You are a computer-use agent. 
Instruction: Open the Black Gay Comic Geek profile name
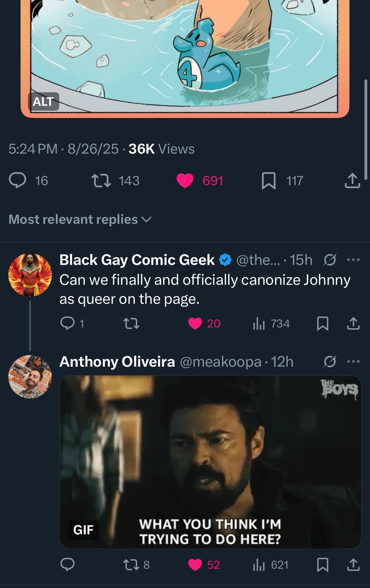[x=137, y=260]
